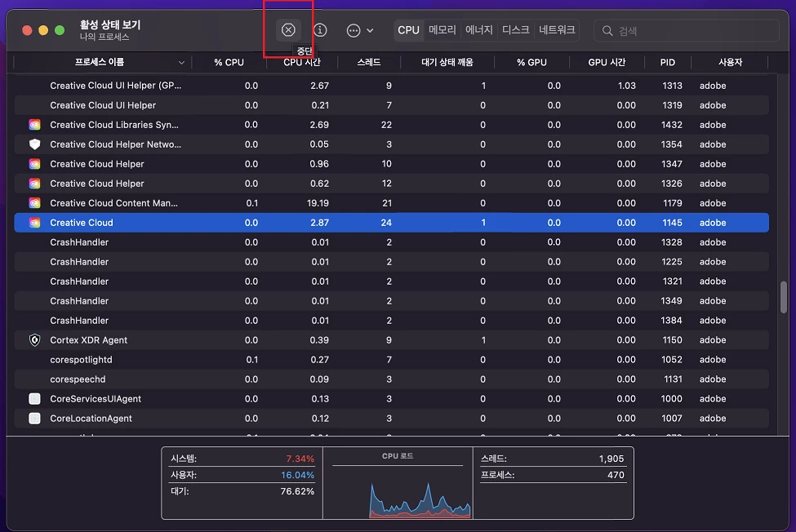Screen dimensions: 796x532
Task: Click the Creative Cloud Libraries Syn... app icon
Action: pos(34,125)
